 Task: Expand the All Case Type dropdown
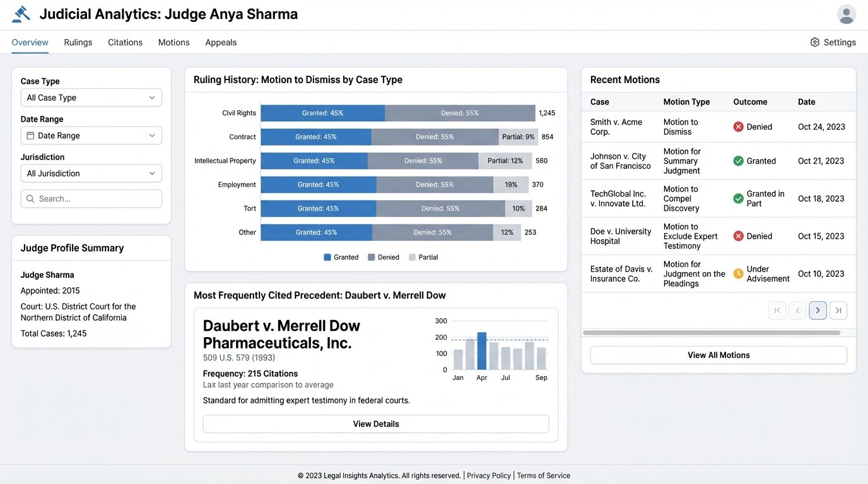tap(91, 98)
